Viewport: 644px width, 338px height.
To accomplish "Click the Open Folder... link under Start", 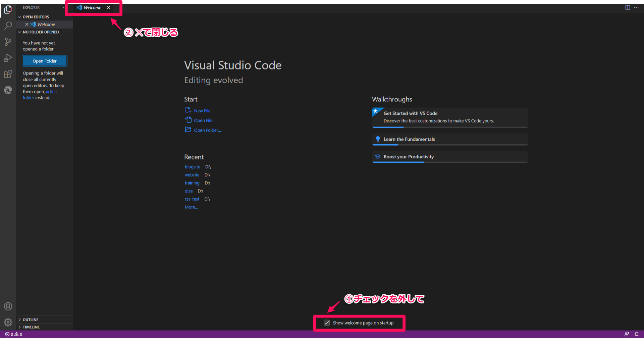I will click(207, 130).
